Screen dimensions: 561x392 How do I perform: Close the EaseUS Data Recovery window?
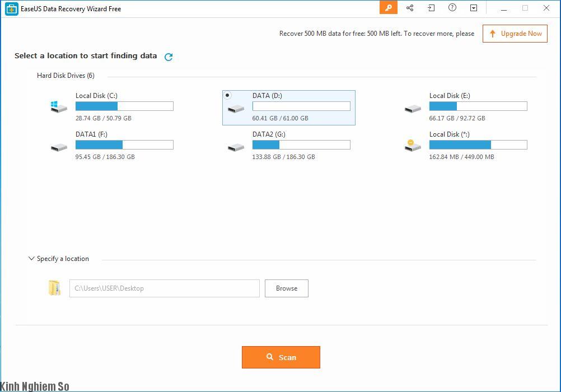[x=546, y=8]
